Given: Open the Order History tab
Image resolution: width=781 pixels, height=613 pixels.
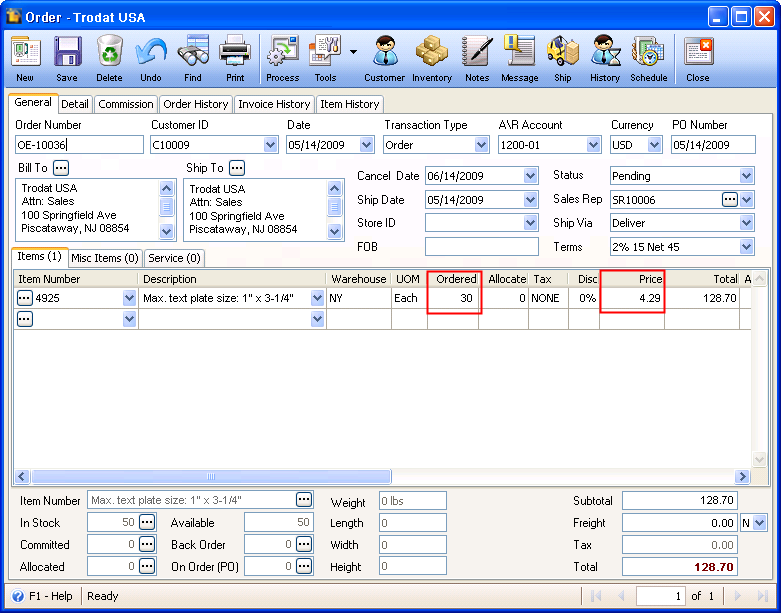Looking at the screenshot, I should 196,104.
